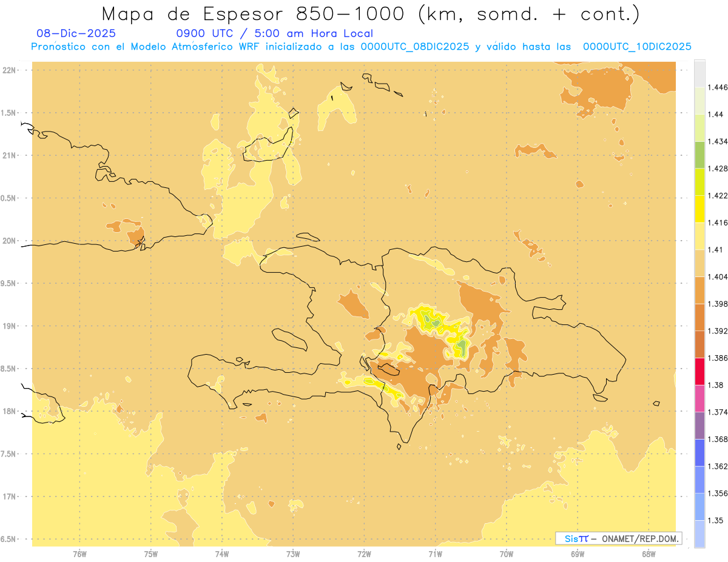The image size is (728, 562).
Task: Click the longitude label '76W'
Action: 79,554
